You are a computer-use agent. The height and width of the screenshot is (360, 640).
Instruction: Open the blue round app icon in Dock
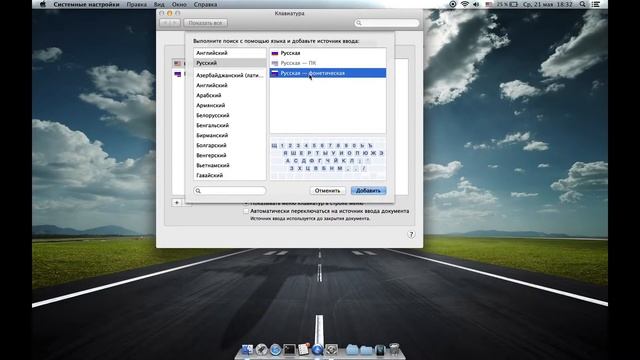pyautogui.click(x=318, y=350)
